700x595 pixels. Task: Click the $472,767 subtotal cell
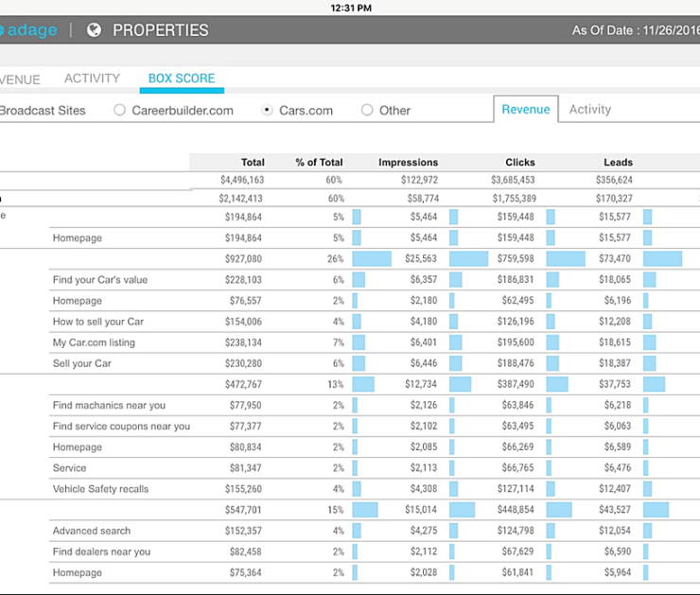click(243, 384)
